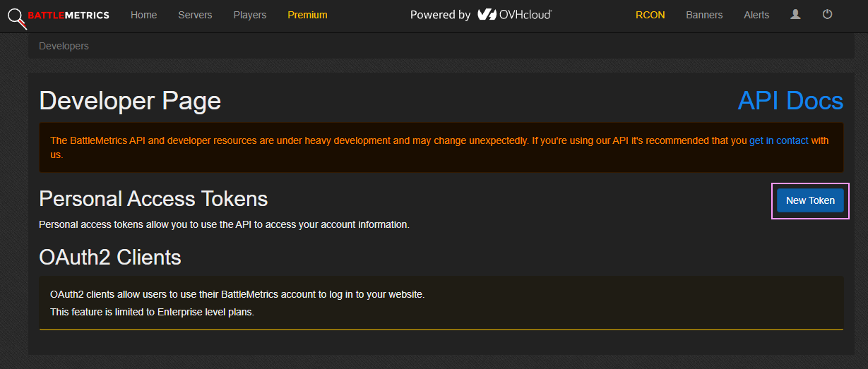This screenshot has height=369, width=868.
Task: Create a New Token
Action: (810, 200)
